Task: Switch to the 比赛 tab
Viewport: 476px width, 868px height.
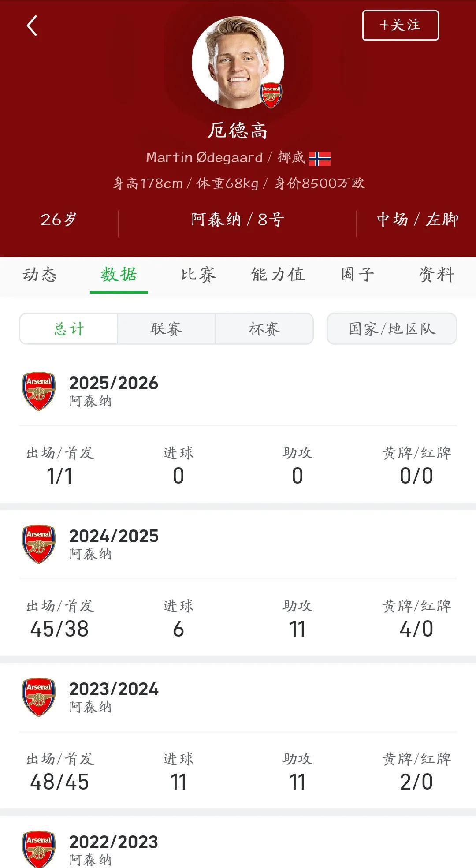Action: point(198,275)
